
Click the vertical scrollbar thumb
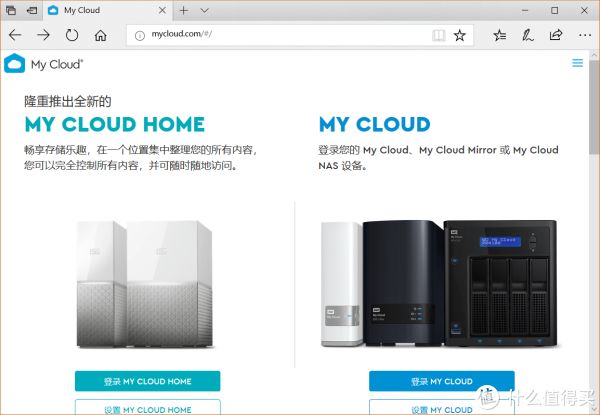click(594, 109)
